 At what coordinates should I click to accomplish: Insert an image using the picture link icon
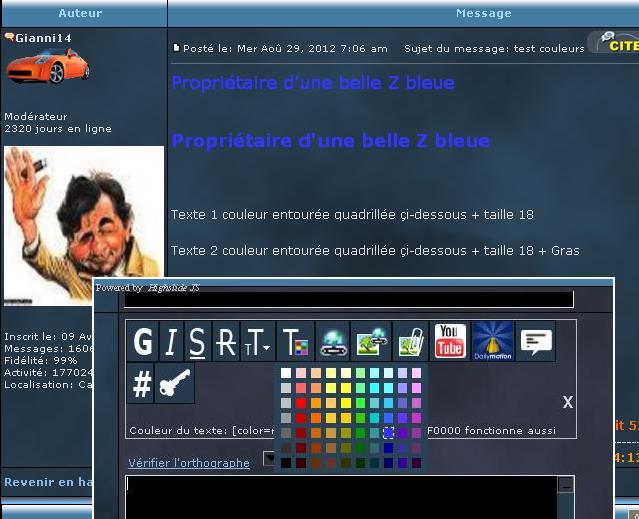372,342
